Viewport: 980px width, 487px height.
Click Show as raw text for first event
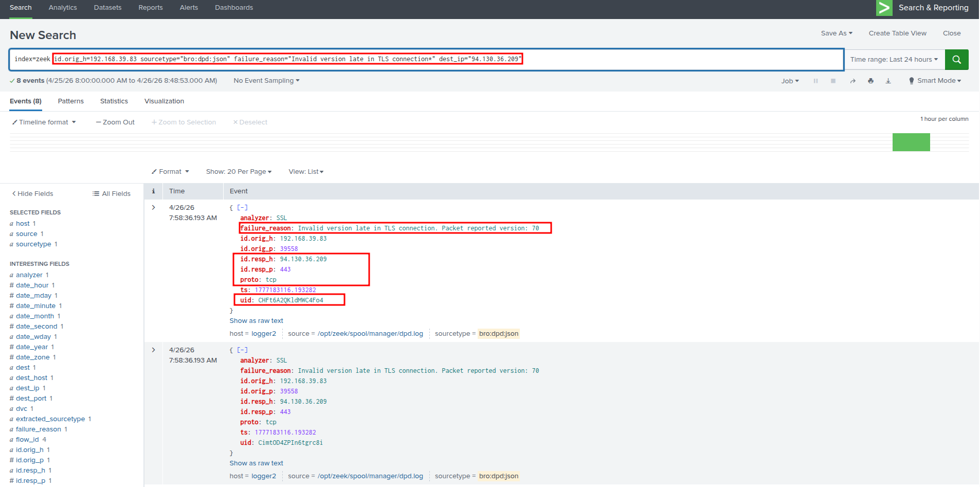(256, 321)
